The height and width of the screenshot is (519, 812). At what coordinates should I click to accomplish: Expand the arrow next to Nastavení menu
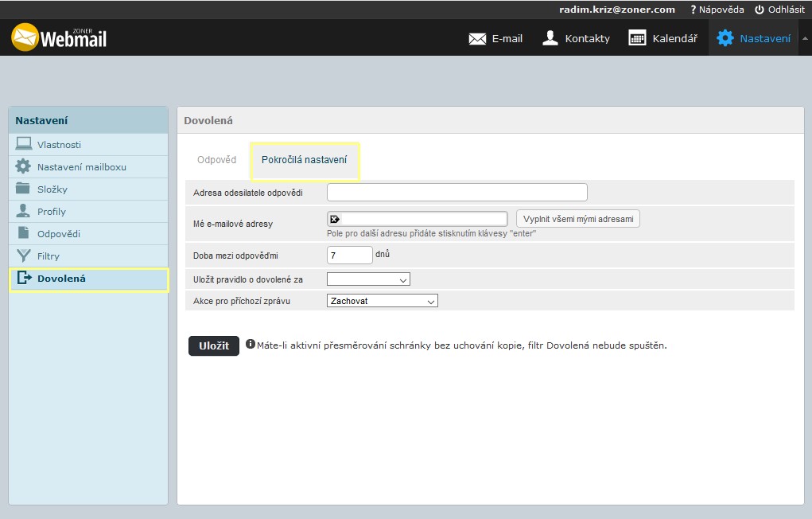click(805, 38)
